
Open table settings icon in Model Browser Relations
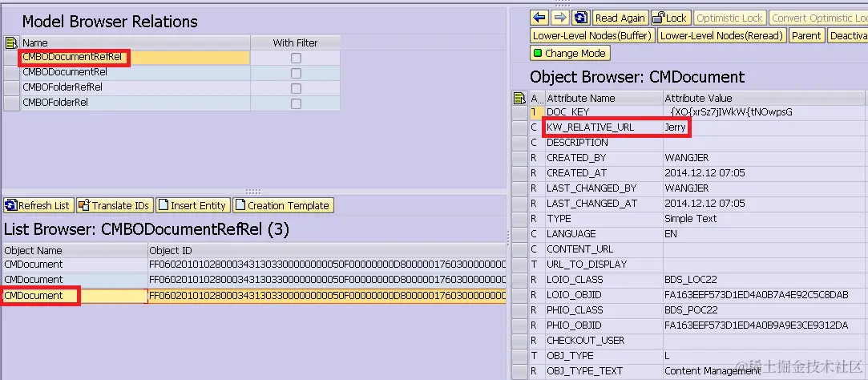[12, 42]
